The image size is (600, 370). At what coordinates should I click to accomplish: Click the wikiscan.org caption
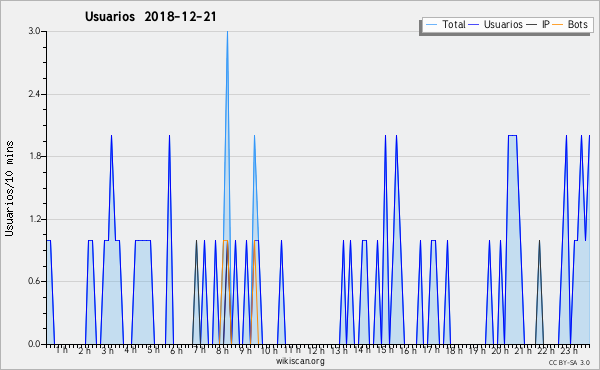300,361
